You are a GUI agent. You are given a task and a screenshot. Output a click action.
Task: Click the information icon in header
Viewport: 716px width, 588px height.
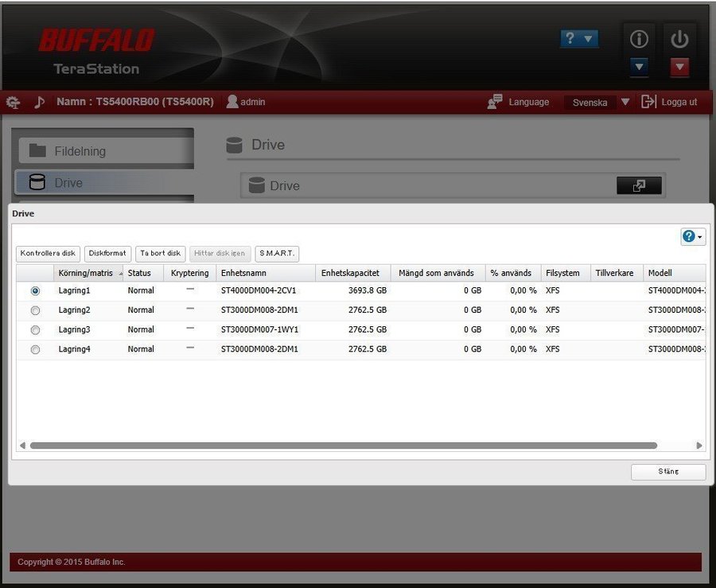click(639, 39)
